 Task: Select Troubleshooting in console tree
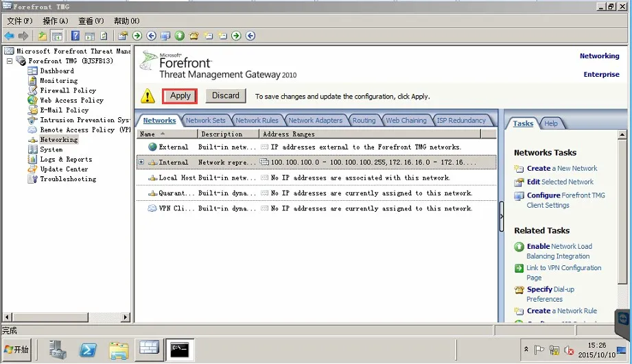pos(68,179)
